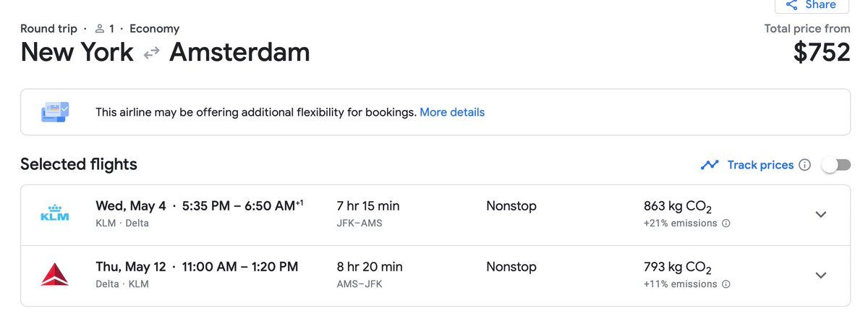Click the flexible booking ticket icon
The width and height of the screenshot is (868, 319).
(55, 112)
